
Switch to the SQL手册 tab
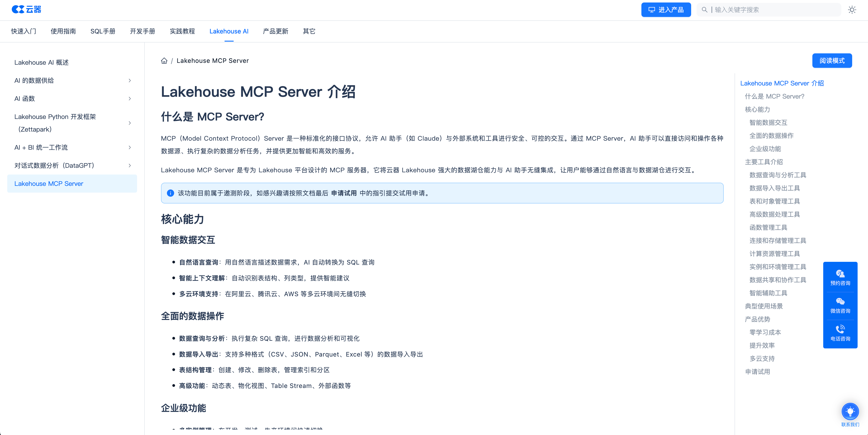click(103, 31)
